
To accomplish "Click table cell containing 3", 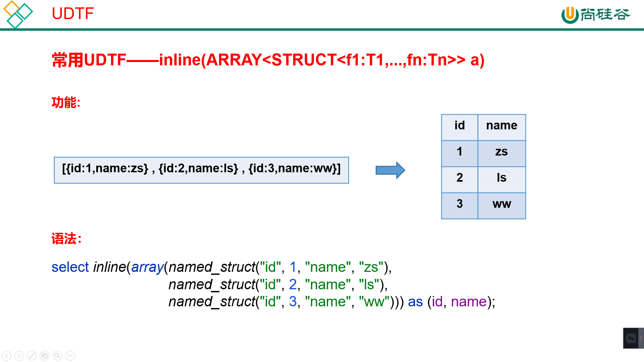I will click(x=460, y=206).
